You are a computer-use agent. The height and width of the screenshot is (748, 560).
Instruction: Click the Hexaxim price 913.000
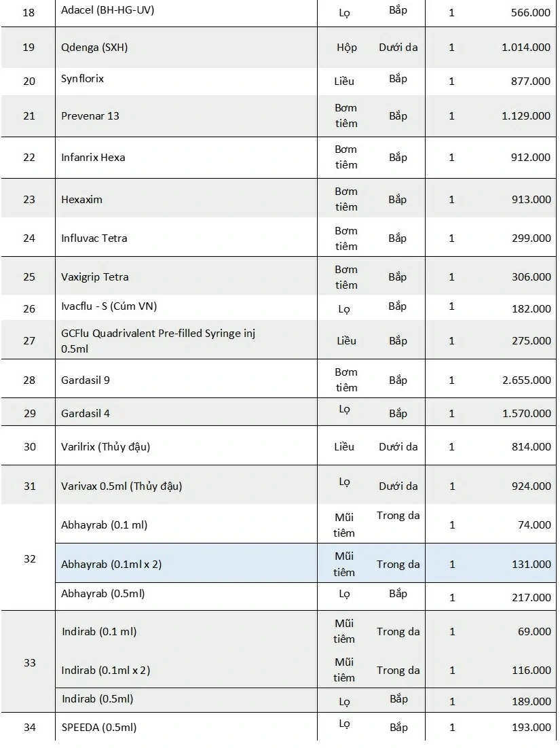coord(531,199)
